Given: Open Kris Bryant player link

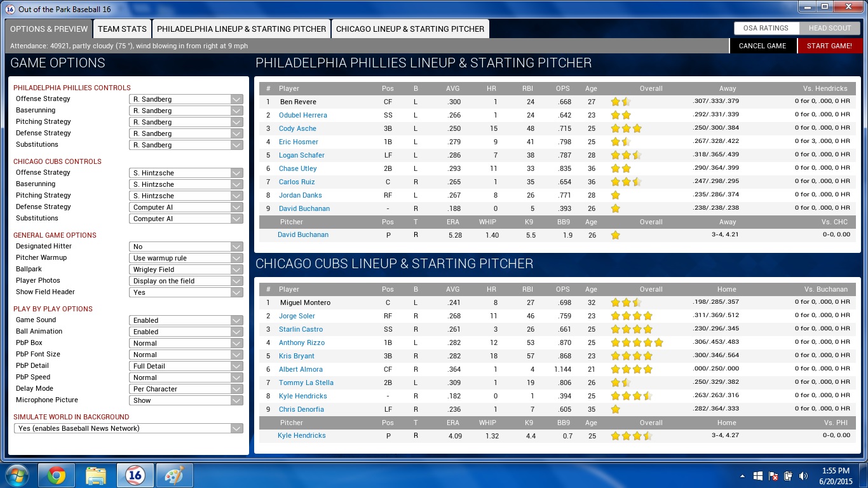Looking at the screenshot, I should [x=297, y=356].
